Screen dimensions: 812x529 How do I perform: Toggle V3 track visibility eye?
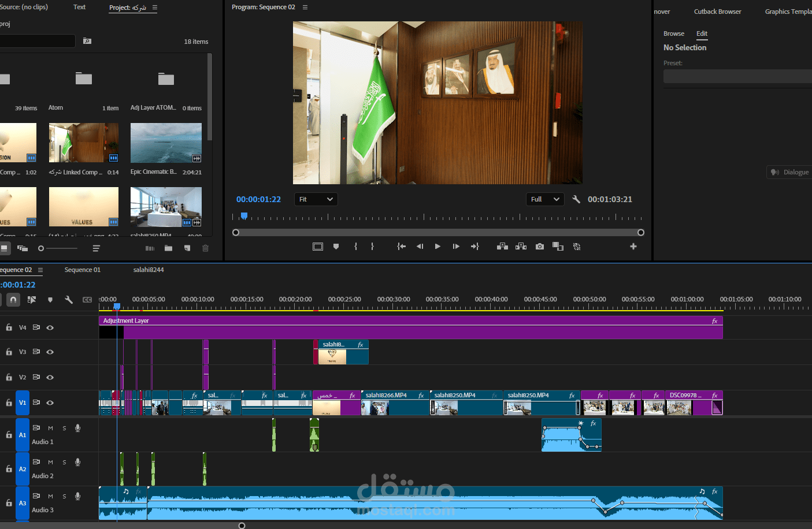[x=50, y=352]
